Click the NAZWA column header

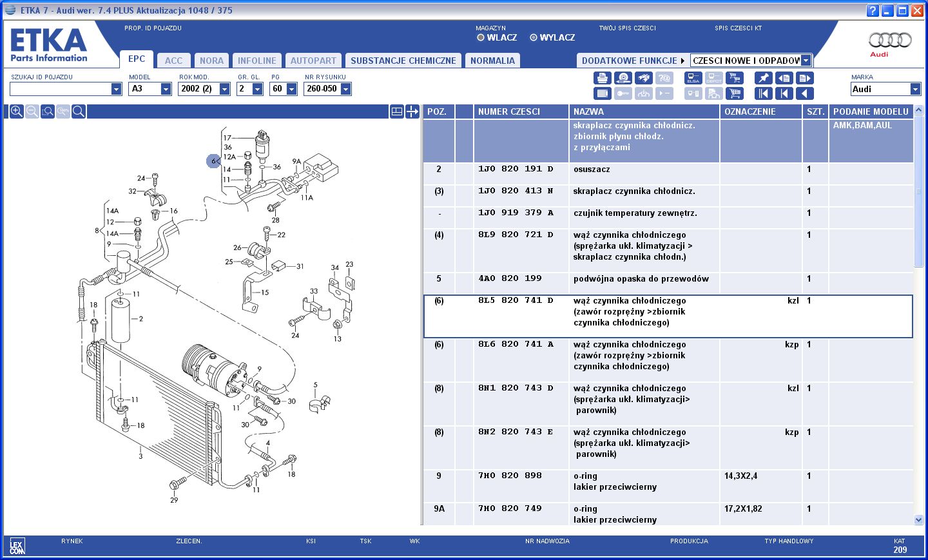click(644, 111)
